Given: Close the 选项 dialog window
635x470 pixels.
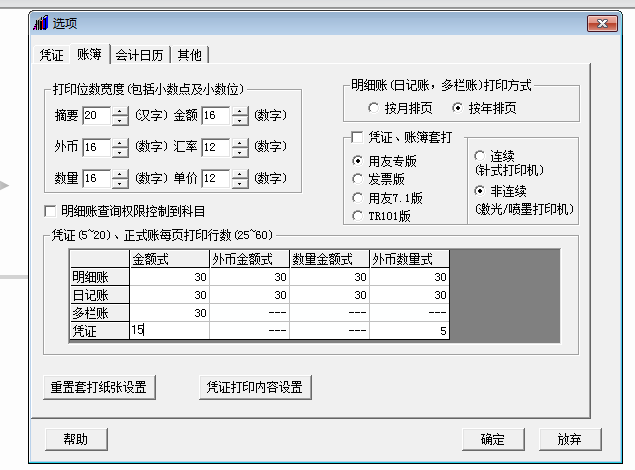Looking at the screenshot, I should 602,23.
